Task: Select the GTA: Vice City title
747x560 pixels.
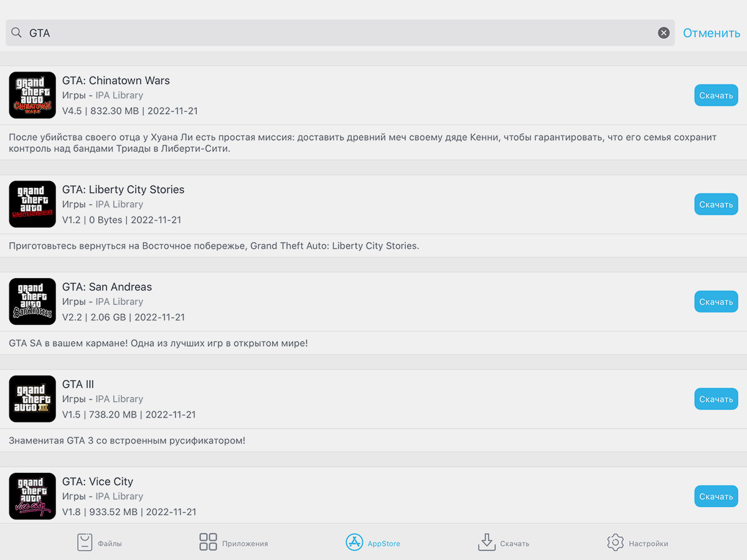Action: point(98,482)
